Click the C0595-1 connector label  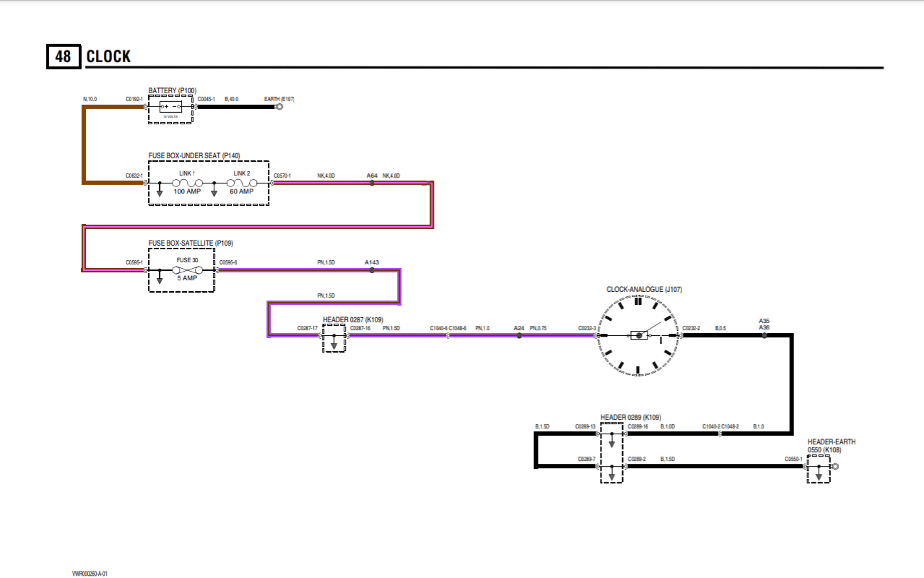[x=134, y=262]
